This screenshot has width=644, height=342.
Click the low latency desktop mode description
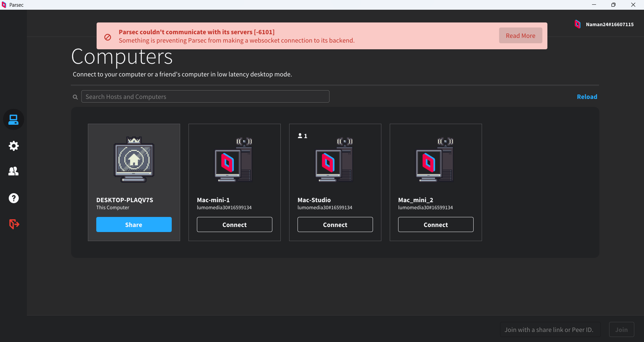pyautogui.click(x=182, y=74)
